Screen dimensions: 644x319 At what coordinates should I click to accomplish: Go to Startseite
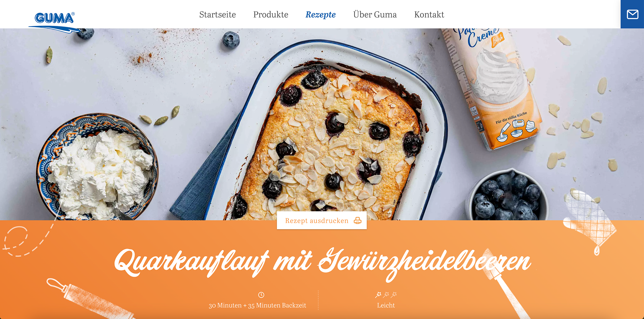[217, 14]
